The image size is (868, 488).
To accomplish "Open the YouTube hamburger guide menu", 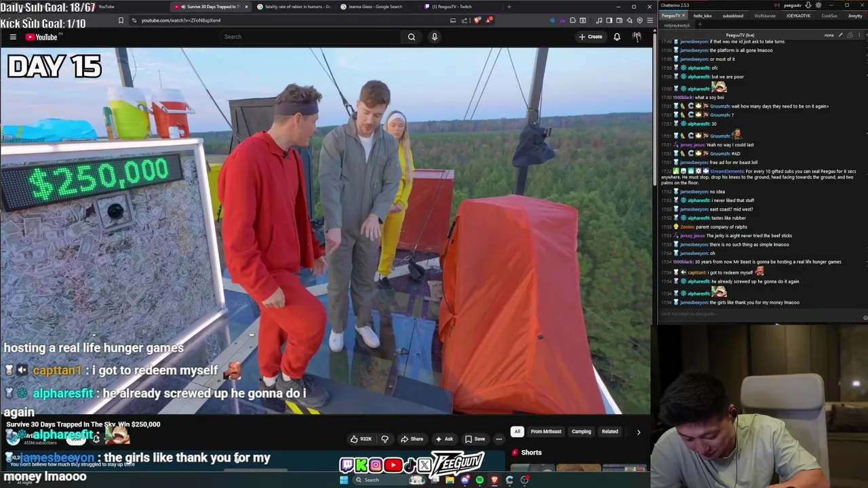I will pos(13,37).
